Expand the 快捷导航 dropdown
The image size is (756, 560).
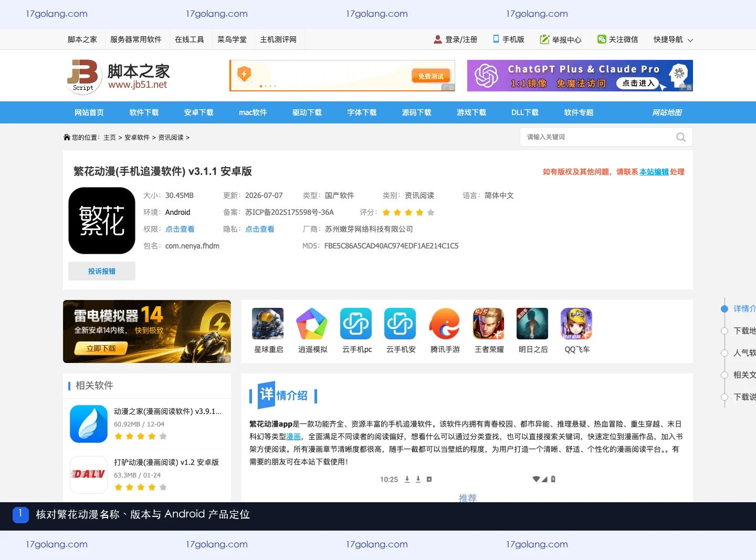673,39
